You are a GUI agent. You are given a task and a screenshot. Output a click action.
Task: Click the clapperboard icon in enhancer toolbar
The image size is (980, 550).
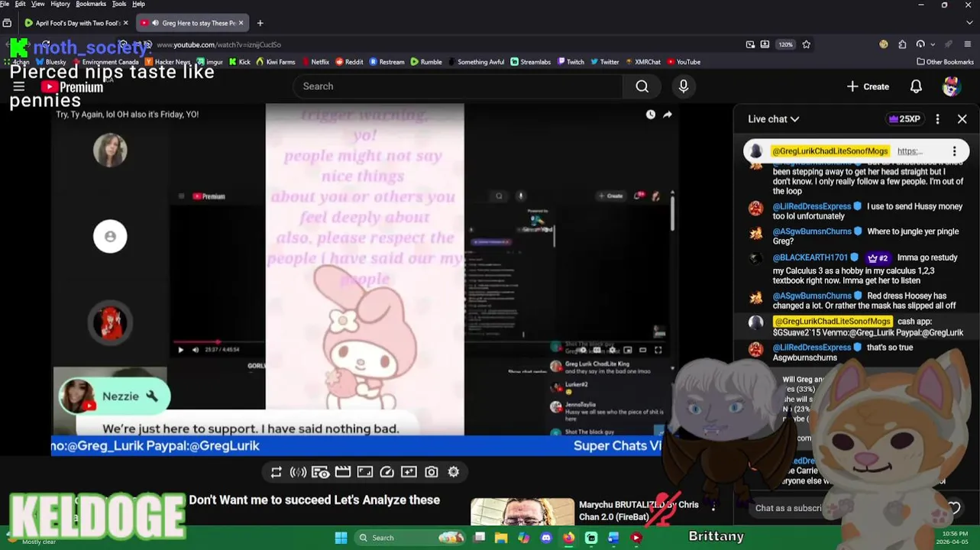(342, 472)
